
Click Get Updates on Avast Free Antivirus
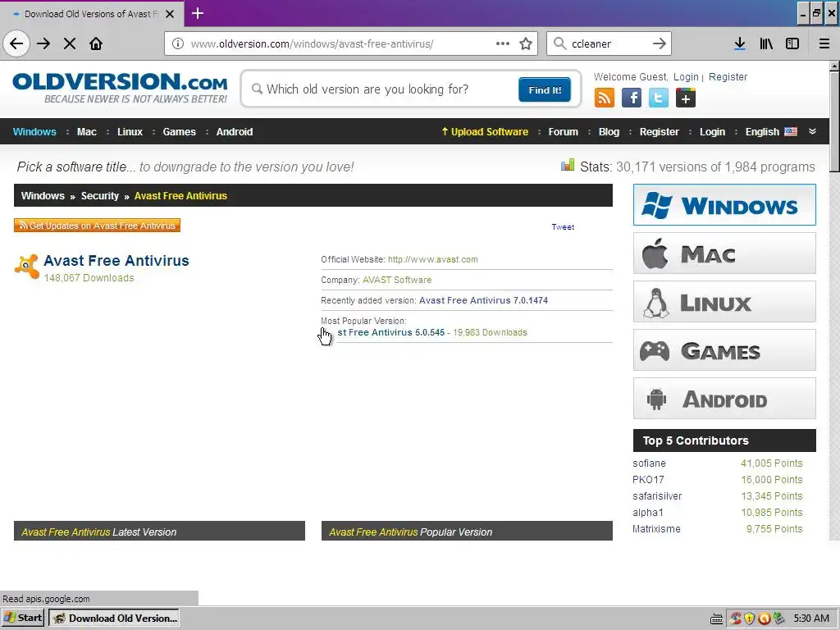click(x=97, y=226)
